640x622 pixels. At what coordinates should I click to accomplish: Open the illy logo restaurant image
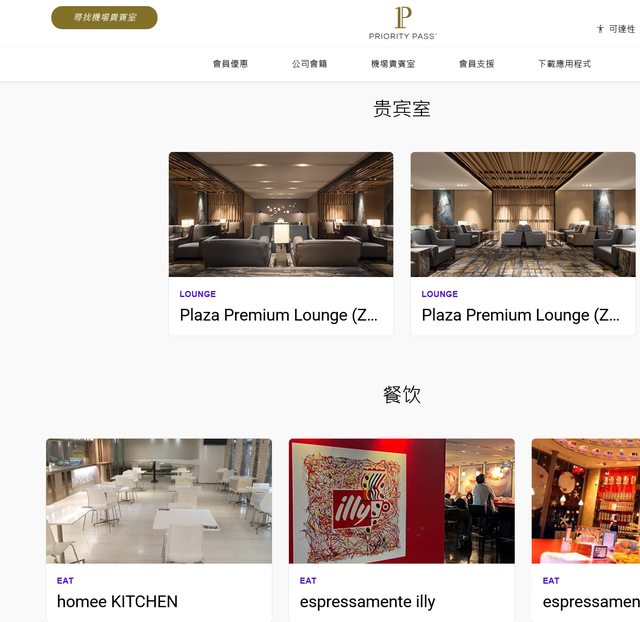(x=402, y=501)
